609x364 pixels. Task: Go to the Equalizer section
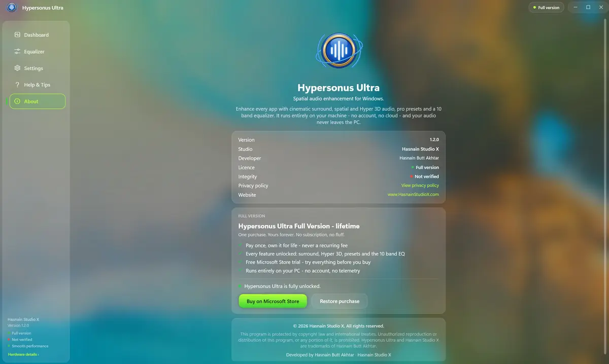pos(38,52)
